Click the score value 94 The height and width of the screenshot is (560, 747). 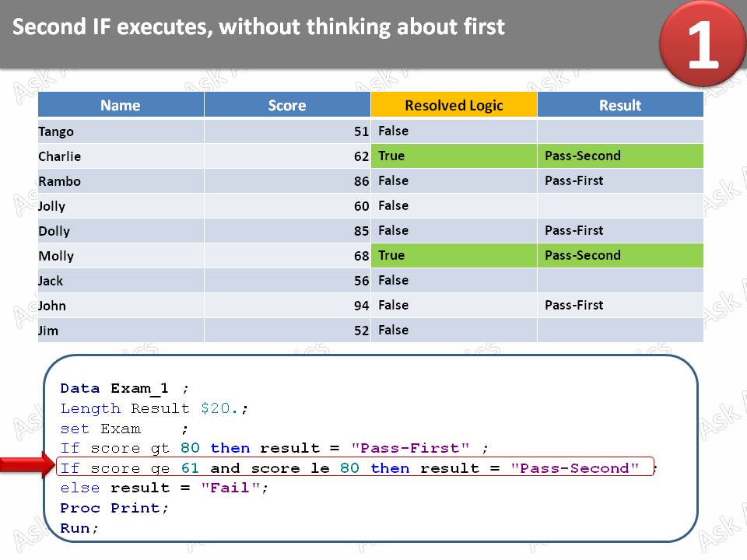click(361, 305)
